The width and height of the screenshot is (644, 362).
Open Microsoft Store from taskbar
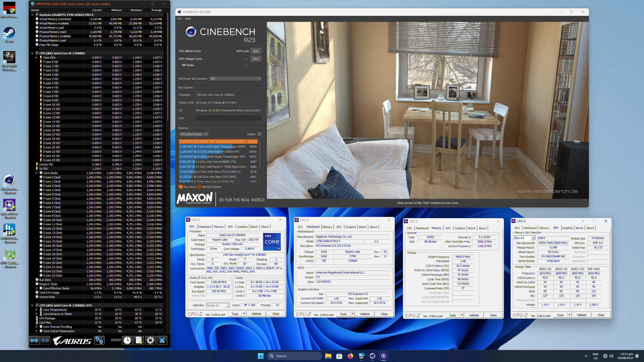click(x=339, y=356)
